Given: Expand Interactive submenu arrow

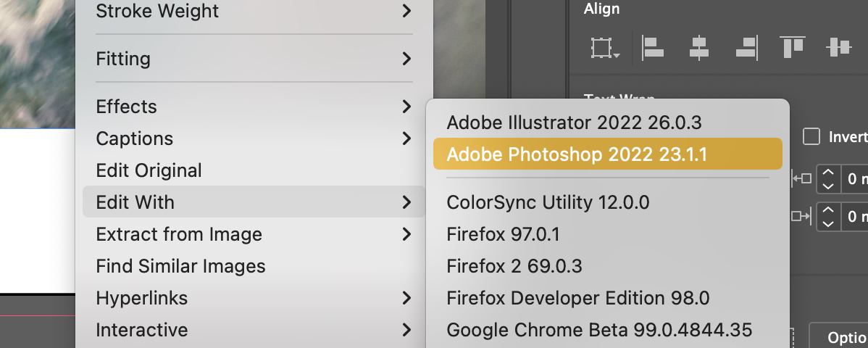Looking at the screenshot, I should pos(407,331).
